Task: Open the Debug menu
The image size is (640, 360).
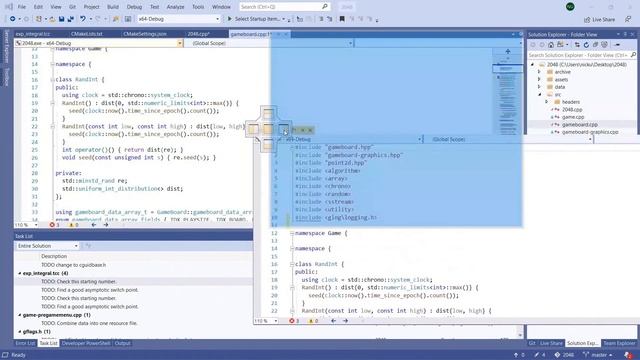Action: pyautogui.click(x=134, y=7)
